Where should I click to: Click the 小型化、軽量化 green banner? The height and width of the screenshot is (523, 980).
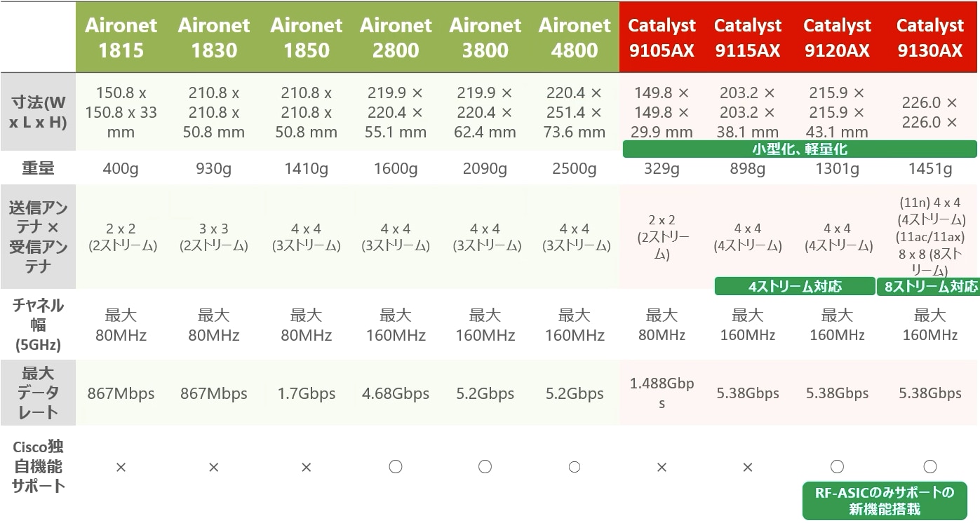click(799, 149)
